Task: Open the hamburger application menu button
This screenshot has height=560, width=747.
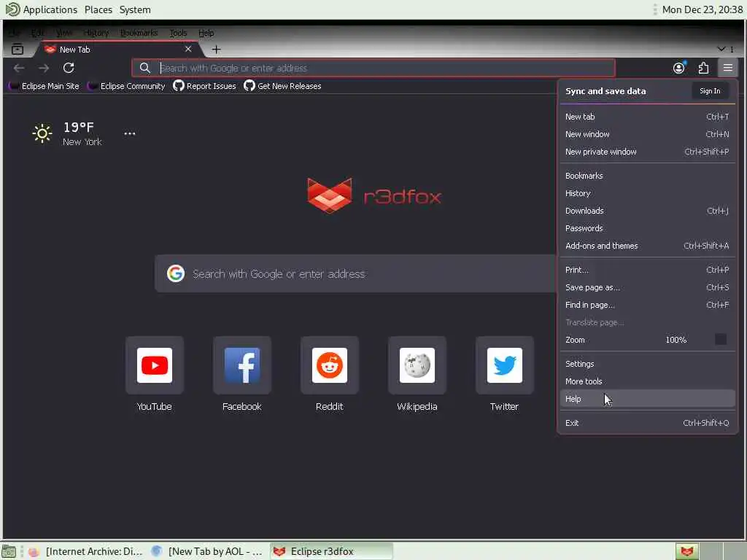Action: tap(727, 68)
